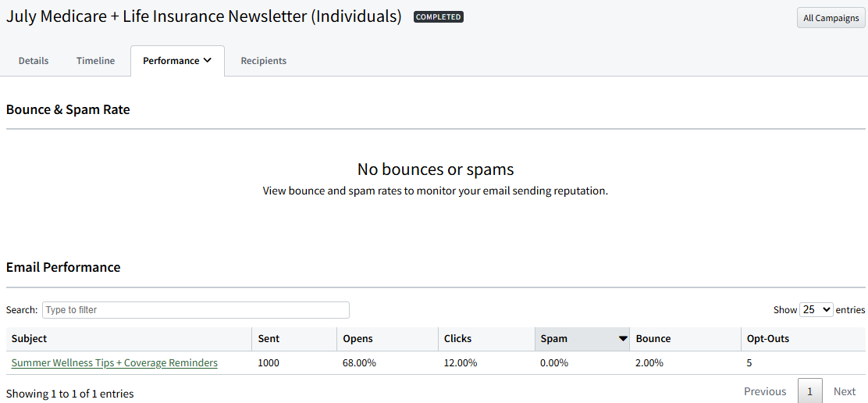Click the Previous pagination button

click(765, 391)
